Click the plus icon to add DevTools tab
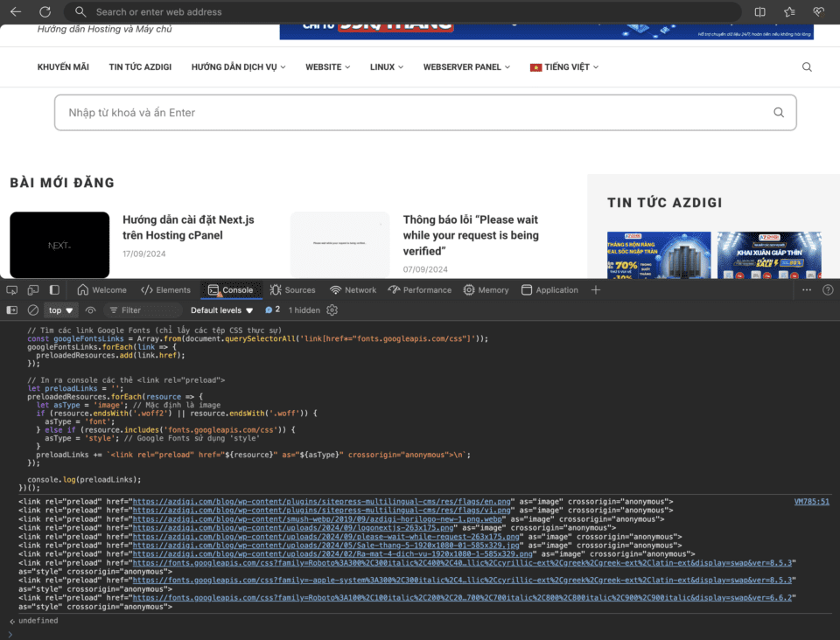This screenshot has height=640, width=840. (596, 290)
